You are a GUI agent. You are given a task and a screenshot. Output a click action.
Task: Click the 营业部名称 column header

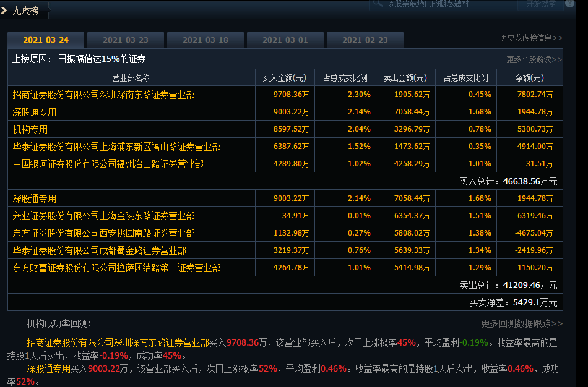(131, 78)
